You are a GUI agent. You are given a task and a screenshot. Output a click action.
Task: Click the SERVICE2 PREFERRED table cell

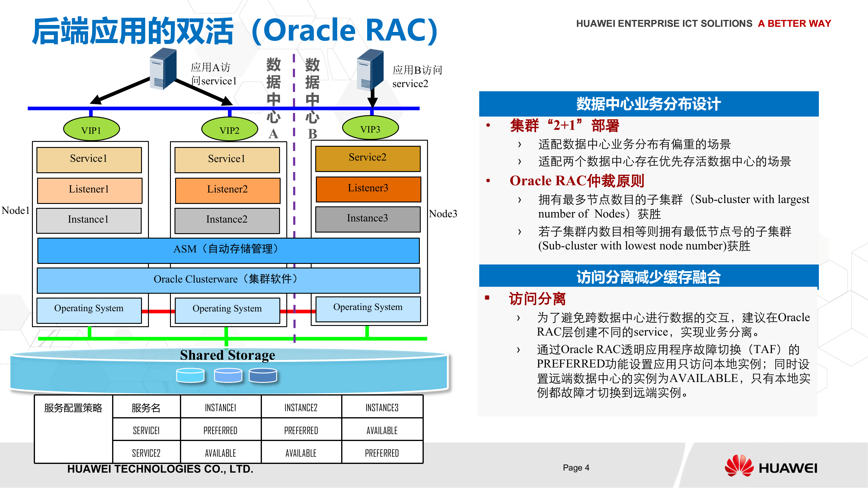point(382,453)
